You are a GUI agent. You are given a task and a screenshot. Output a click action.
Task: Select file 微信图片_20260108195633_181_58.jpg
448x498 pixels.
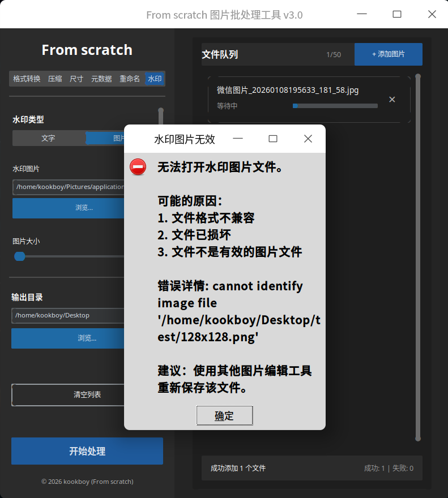pyautogui.click(x=287, y=90)
